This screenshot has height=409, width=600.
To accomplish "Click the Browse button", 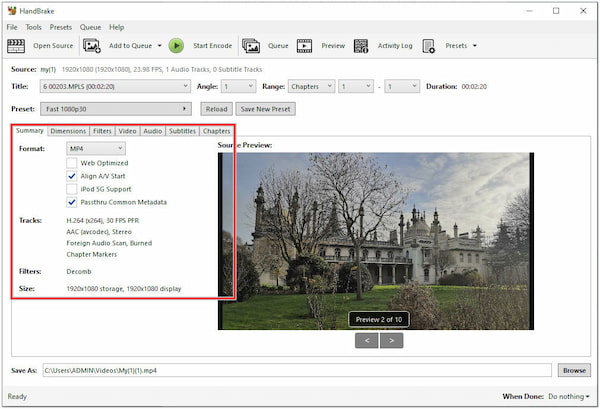I will [x=573, y=370].
